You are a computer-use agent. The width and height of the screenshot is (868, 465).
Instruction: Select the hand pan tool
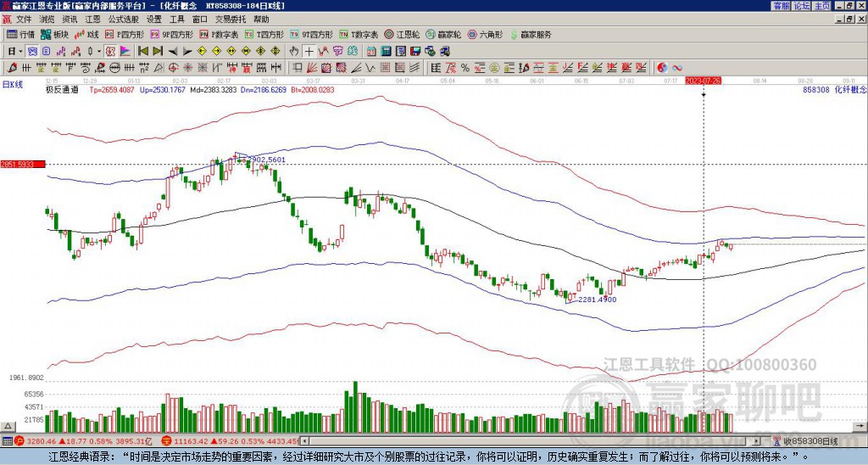pos(295,51)
